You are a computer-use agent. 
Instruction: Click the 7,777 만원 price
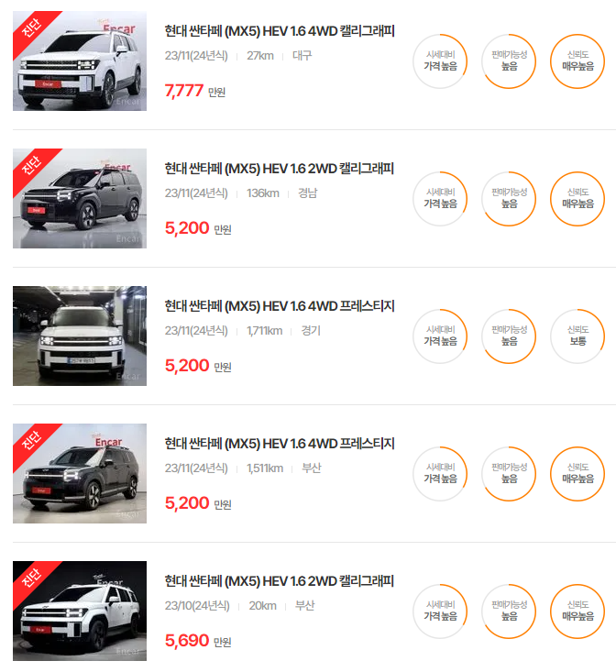(x=195, y=91)
